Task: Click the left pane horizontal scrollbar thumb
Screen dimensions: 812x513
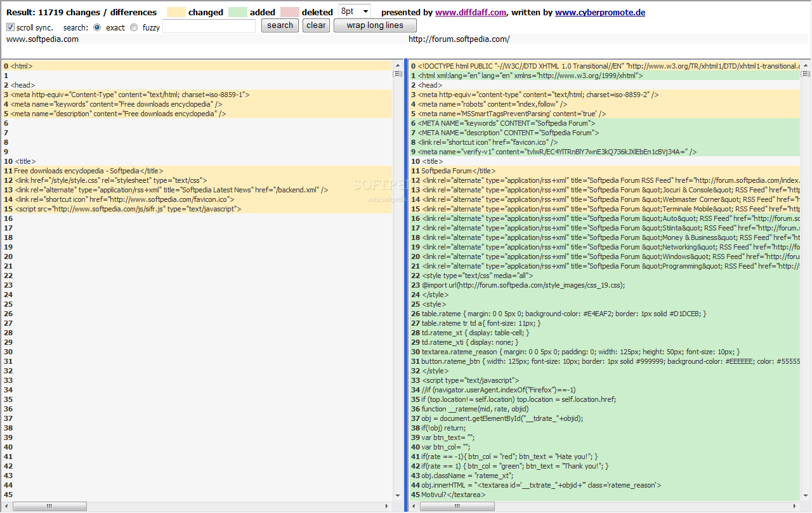Action: 48,507
